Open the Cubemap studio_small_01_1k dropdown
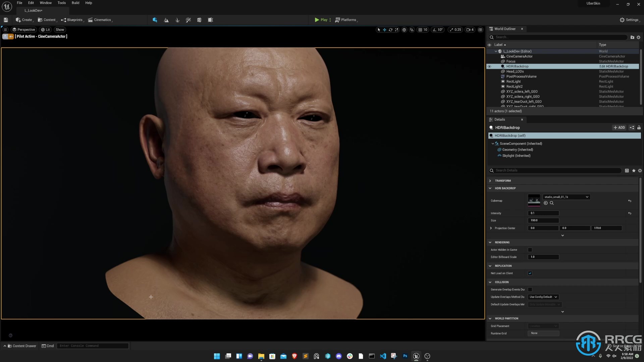The height and width of the screenshot is (362, 644). (x=566, y=197)
